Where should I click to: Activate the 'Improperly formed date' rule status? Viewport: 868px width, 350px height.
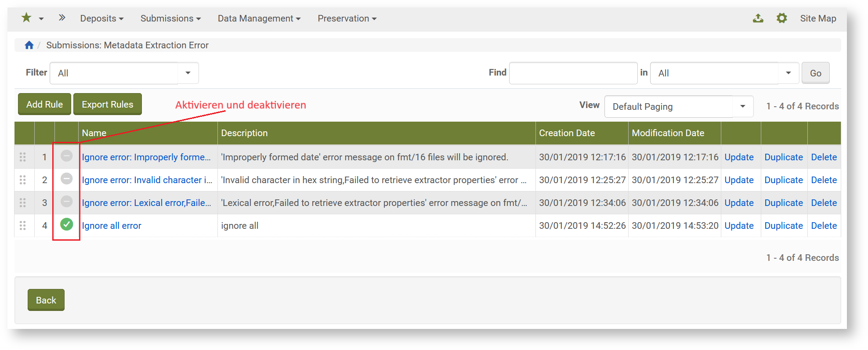pyautogui.click(x=66, y=156)
